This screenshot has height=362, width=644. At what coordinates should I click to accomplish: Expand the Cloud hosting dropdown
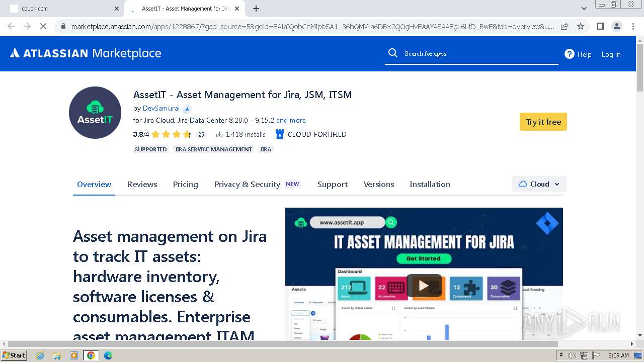[x=539, y=184]
